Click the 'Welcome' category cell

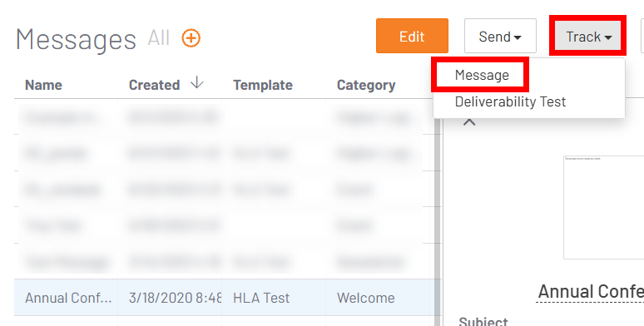point(366,298)
